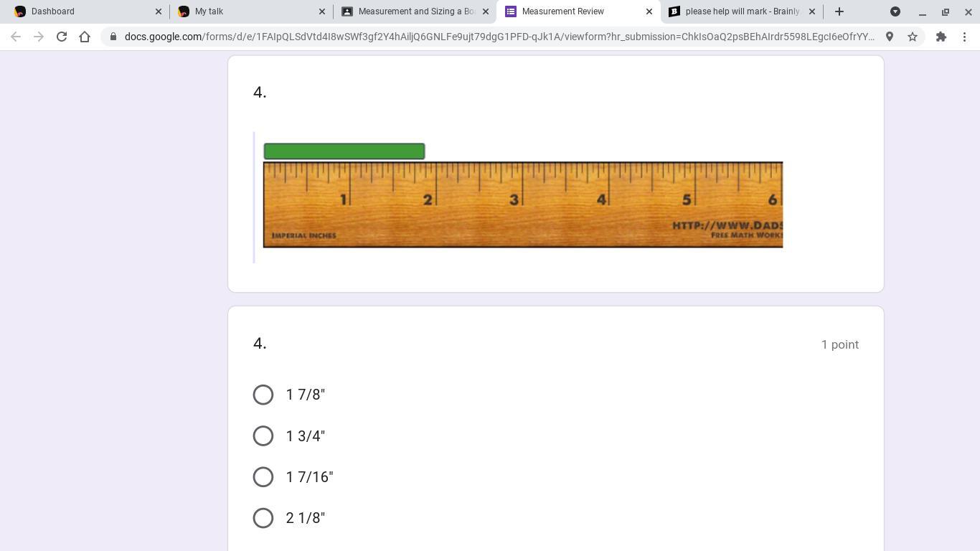Pick the 1 7/16" radio button
Viewport: 980px width, 551px height.
pyautogui.click(x=263, y=476)
